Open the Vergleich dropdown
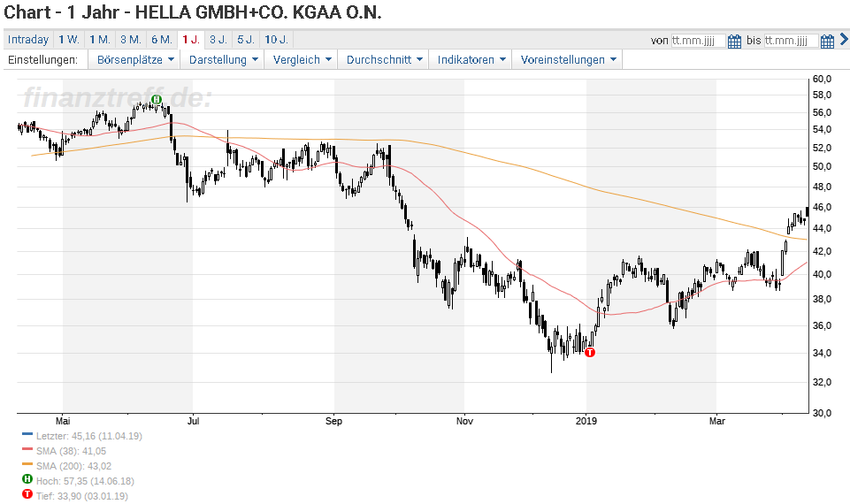The height and width of the screenshot is (504, 850). pos(302,59)
